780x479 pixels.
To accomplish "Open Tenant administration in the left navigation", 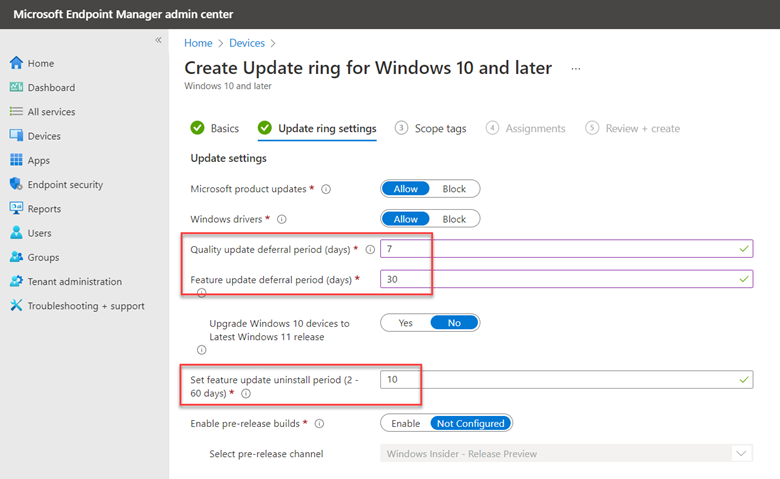I will pyautogui.click(x=75, y=282).
